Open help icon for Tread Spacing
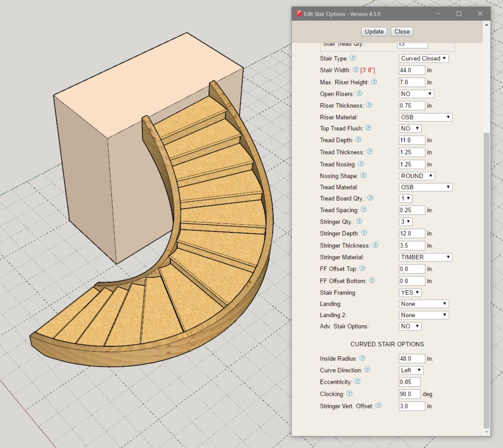Image resolution: width=503 pixels, height=448 pixels. pyautogui.click(x=363, y=209)
